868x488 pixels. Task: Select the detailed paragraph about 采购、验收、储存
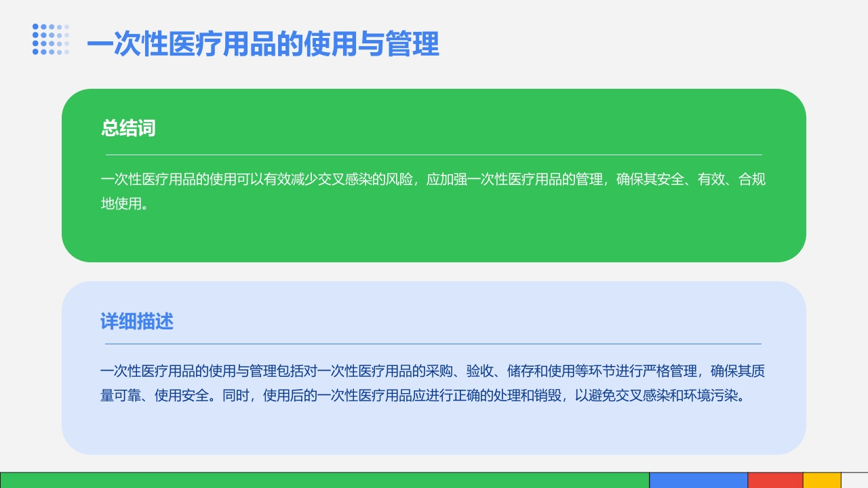tap(433, 383)
